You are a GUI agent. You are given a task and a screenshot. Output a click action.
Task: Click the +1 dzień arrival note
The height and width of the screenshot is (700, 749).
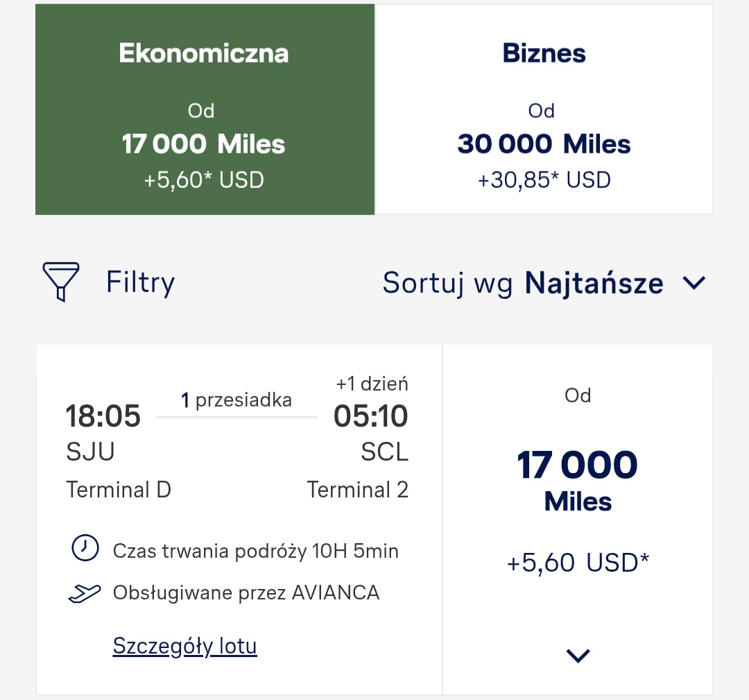(372, 384)
